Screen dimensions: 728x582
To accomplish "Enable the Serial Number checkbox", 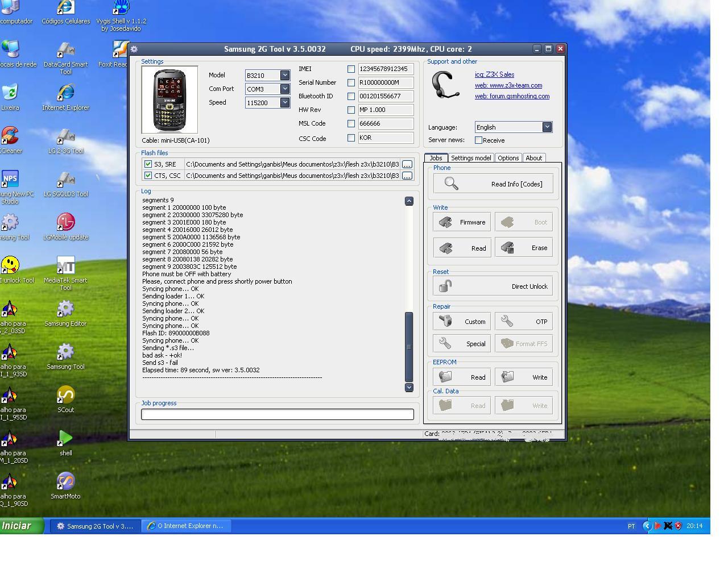I will pos(351,82).
